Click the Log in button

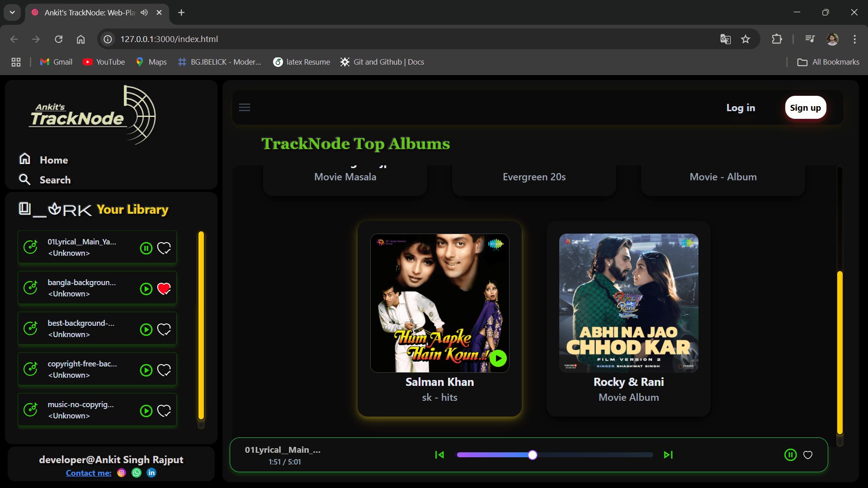741,108
